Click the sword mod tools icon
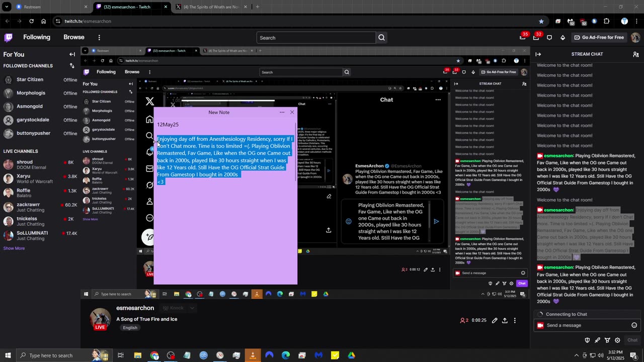The image size is (644, 362). pyautogui.click(x=597, y=340)
